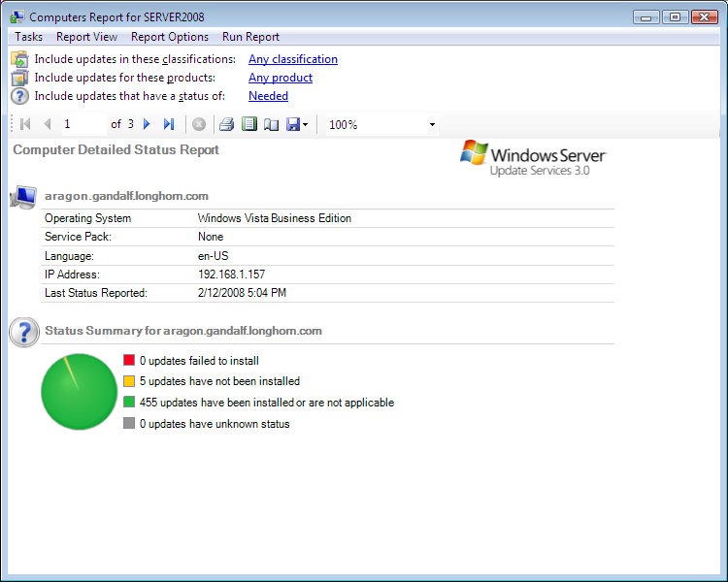Click the Needed status link
Screen dimensions: 728x582
[268, 96]
